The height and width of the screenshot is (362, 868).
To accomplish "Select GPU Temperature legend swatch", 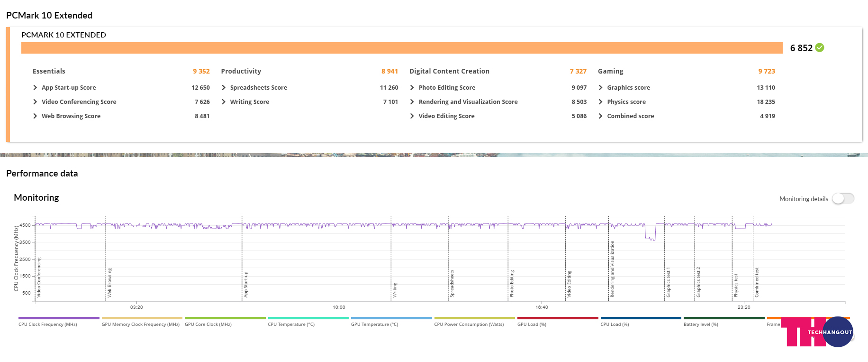I will point(391,318).
